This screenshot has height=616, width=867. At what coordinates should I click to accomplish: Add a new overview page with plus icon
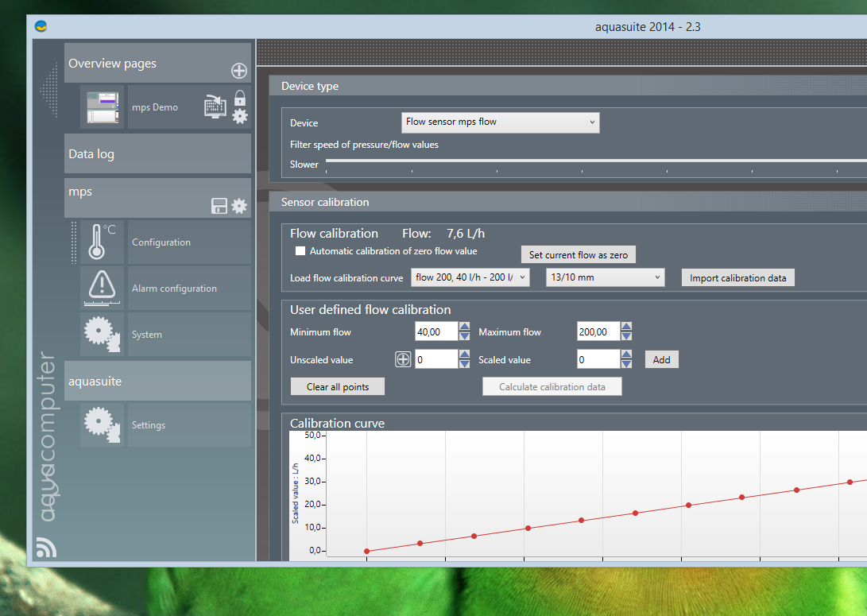(x=239, y=71)
